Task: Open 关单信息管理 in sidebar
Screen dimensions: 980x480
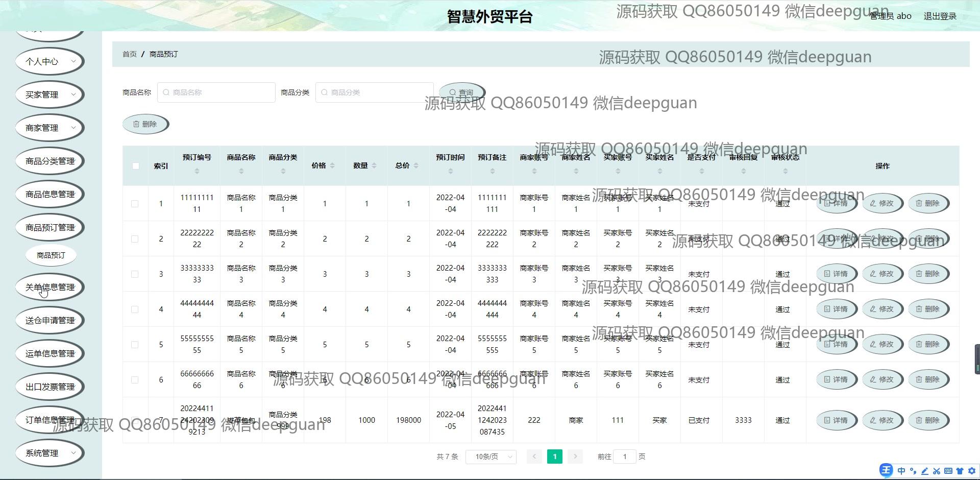Action: click(50, 287)
